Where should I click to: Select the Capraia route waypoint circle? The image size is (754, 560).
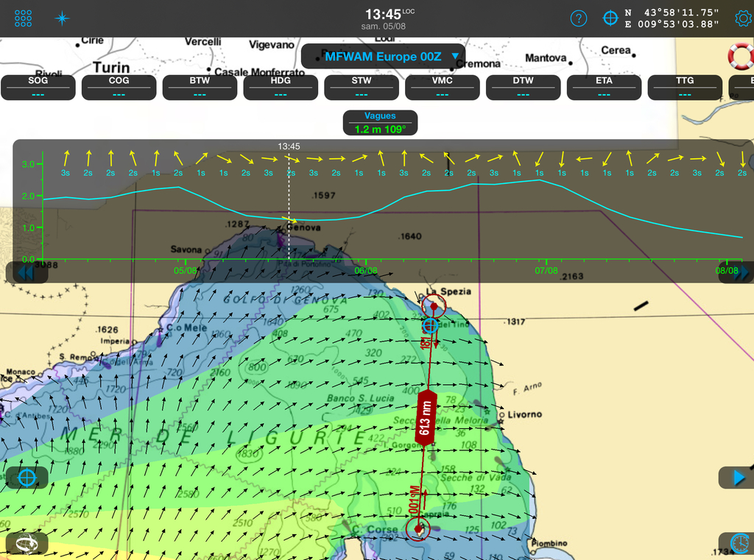click(x=418, y=529)
